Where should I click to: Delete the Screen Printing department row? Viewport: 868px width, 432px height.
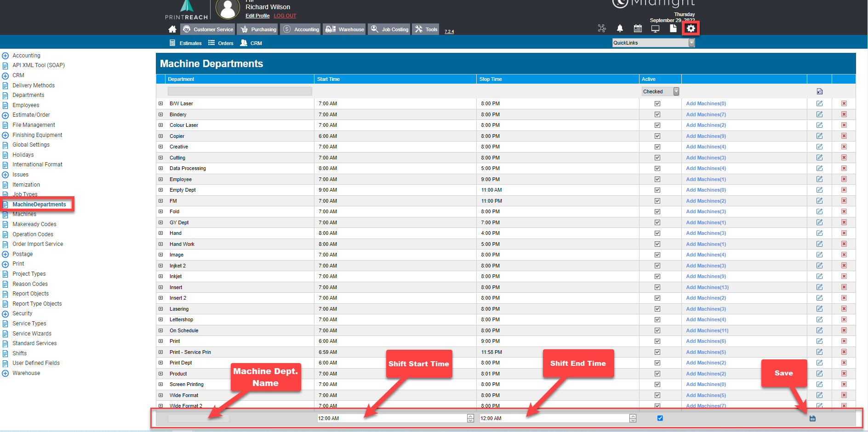click(x=844, y=384)
